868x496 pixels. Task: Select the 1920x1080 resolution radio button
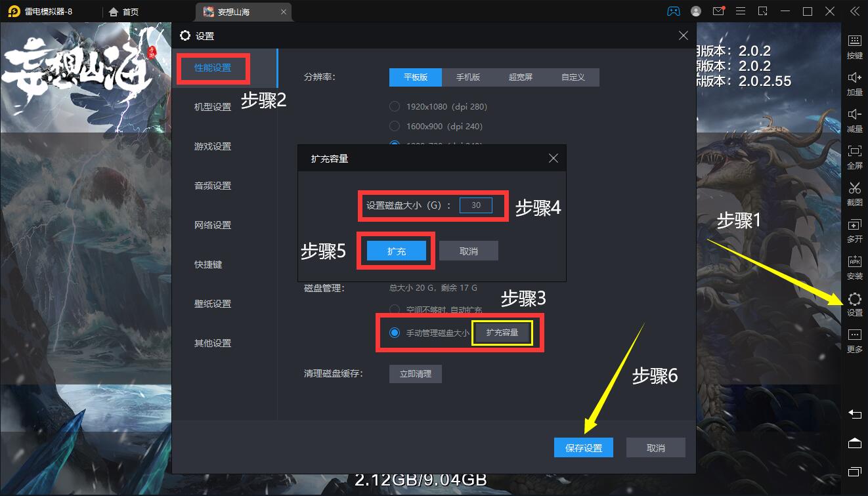click(x=395, y=106)
